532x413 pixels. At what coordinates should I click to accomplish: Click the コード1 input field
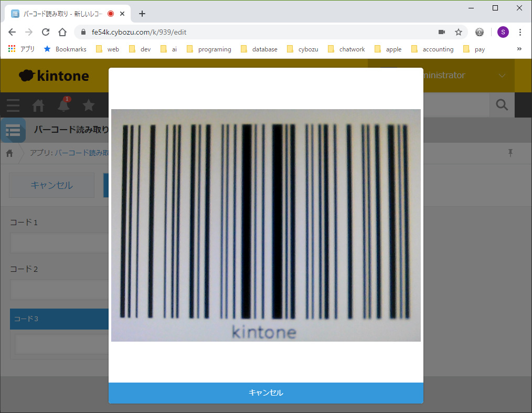59,243
